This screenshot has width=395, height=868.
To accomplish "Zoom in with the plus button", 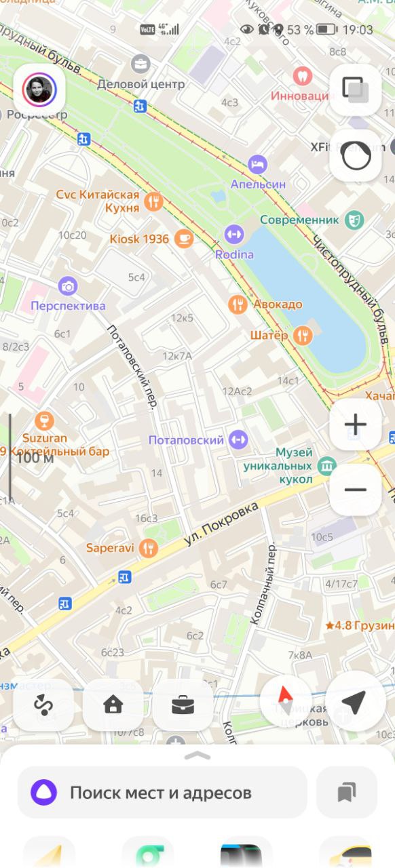I will click(355, 425).
